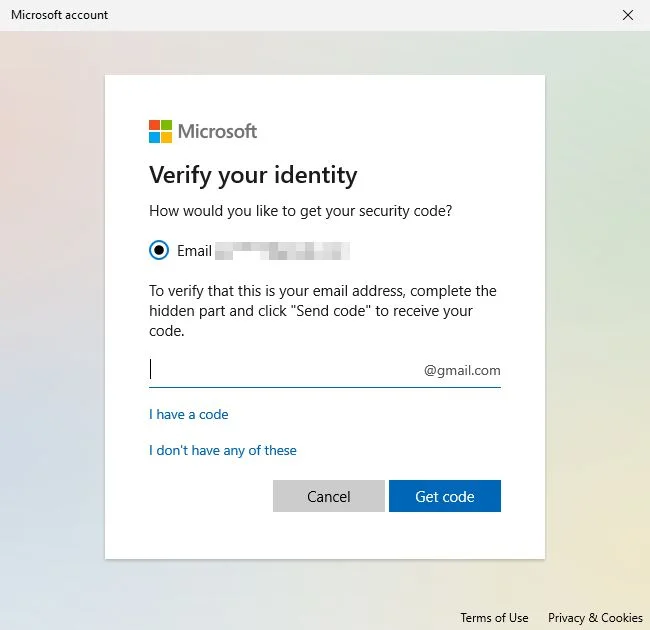The height and width of the screenshot is (630, 650).
Task: Close the Microsoft account window
Action: 628,15
